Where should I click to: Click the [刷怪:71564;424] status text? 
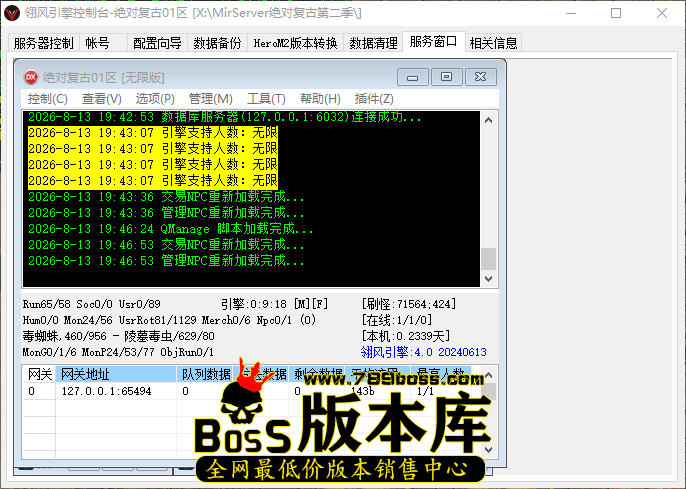coord(409,304)
